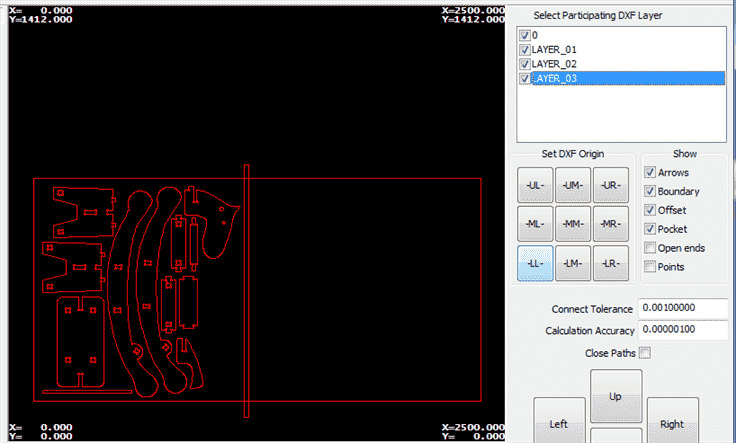This screenshot has height=443, width=736.
Task: Edit Calculation Accuracy value field
Action: tap(683, 329)
